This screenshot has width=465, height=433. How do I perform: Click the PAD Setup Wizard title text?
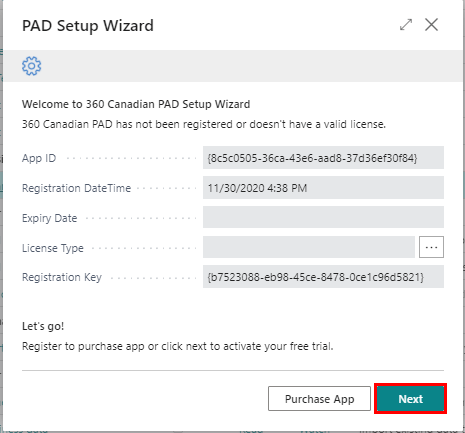88,26
